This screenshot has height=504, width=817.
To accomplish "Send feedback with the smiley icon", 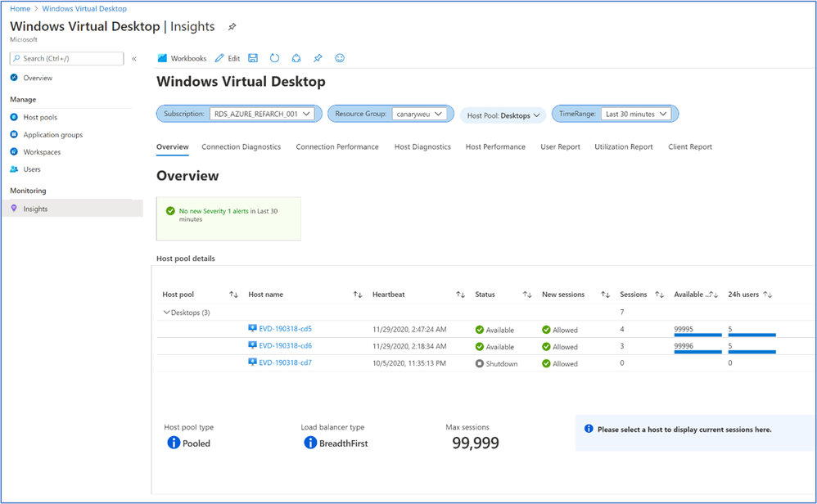I will point(340,58).
